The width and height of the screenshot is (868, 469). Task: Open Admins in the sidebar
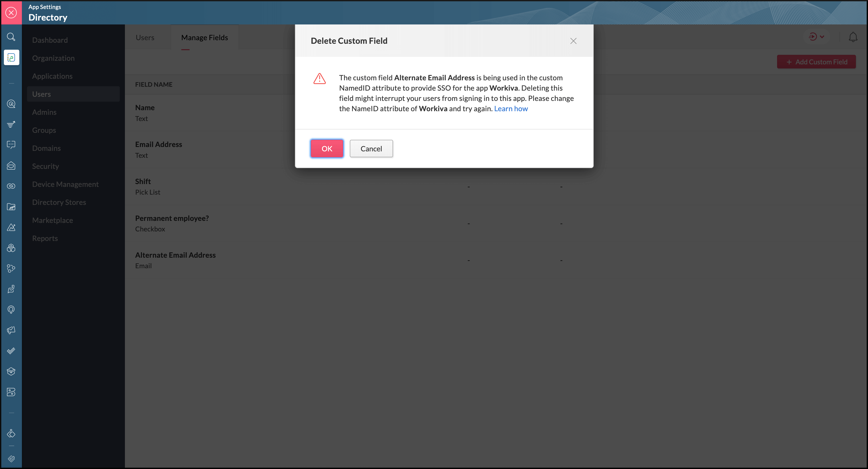pos(44,112)
